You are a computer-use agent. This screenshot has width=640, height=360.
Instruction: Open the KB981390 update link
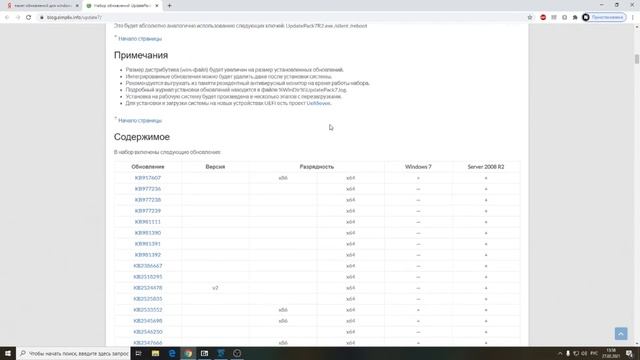148,233
